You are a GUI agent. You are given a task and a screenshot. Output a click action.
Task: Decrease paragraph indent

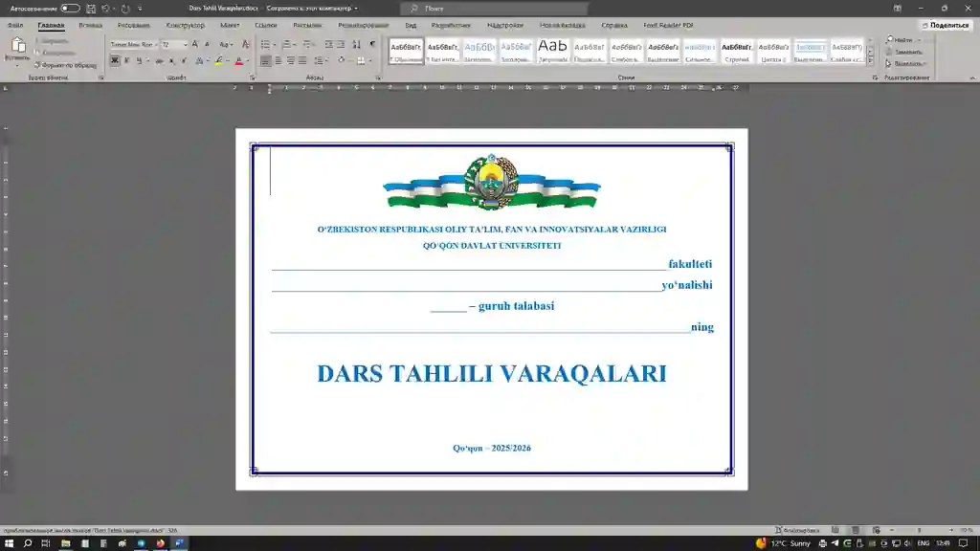pos(328,44)
